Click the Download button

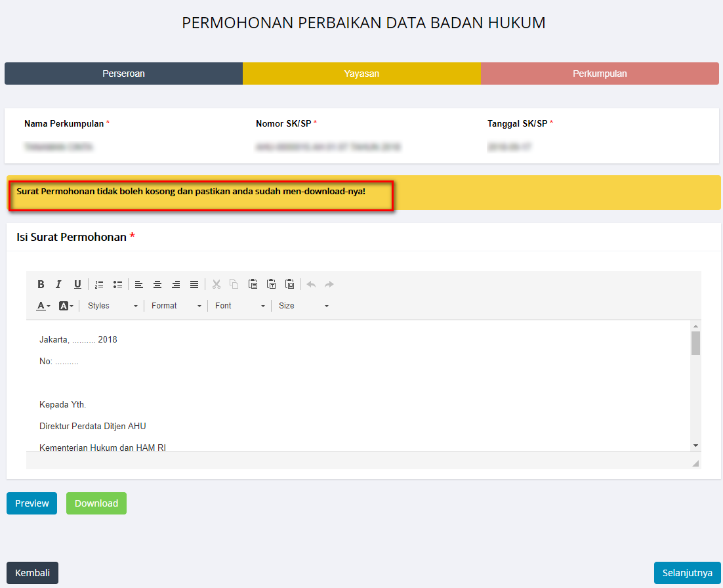click(96, 503)
